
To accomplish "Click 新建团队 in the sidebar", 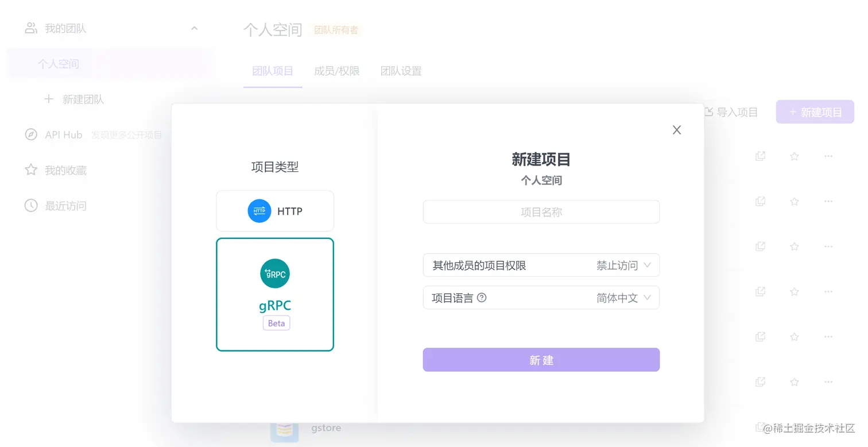I will click(83, 99).
